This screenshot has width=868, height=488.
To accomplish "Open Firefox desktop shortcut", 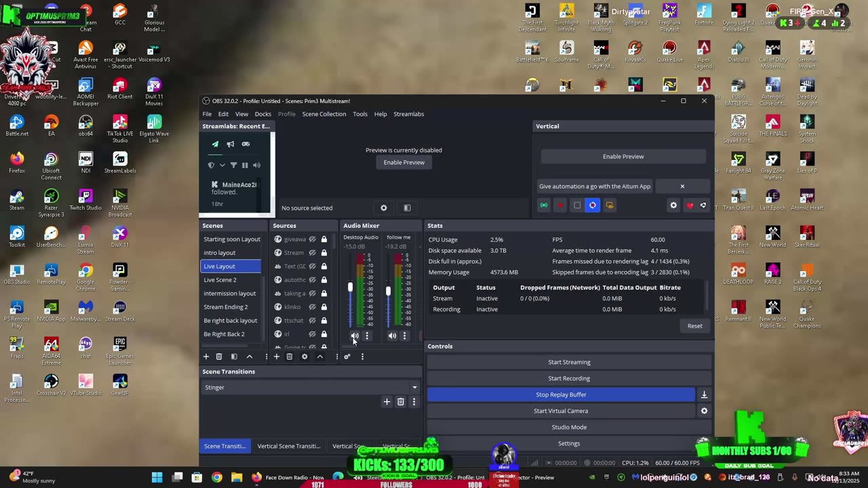I will (17, 163).
